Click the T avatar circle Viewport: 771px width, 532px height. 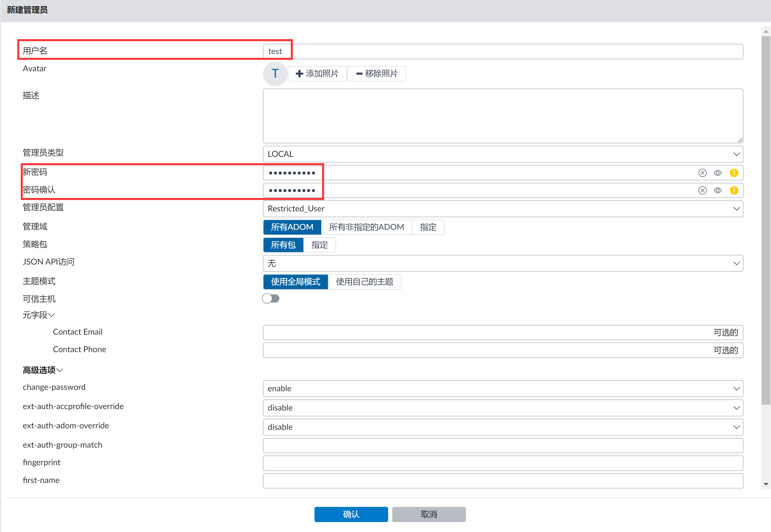(275, 73)
